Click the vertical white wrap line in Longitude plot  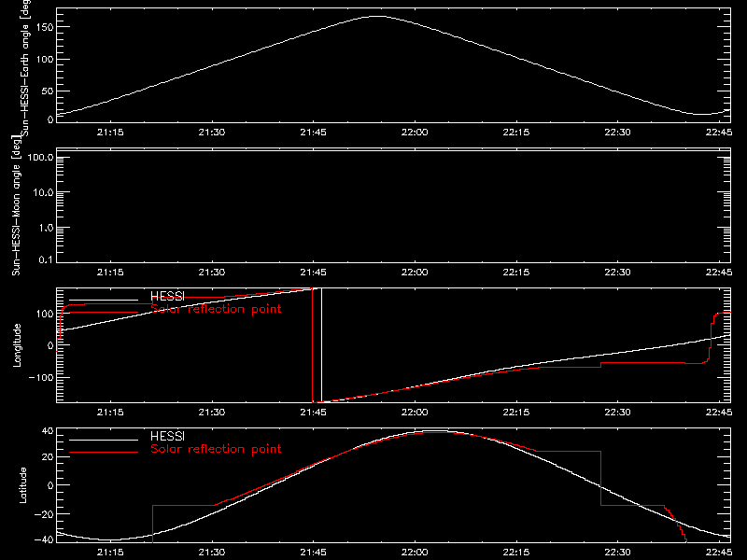coord(321,345)
